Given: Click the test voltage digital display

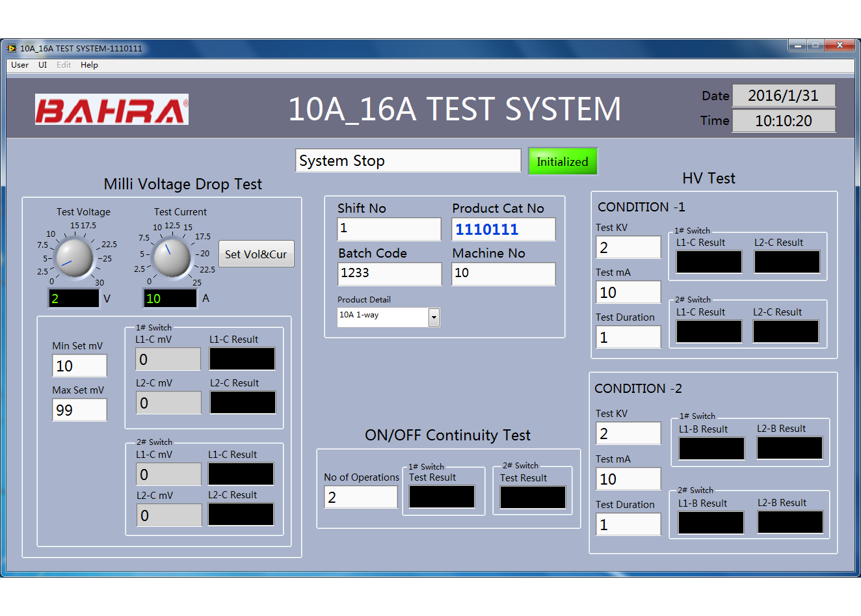Looking at the screenshot, I should [74, 299].
